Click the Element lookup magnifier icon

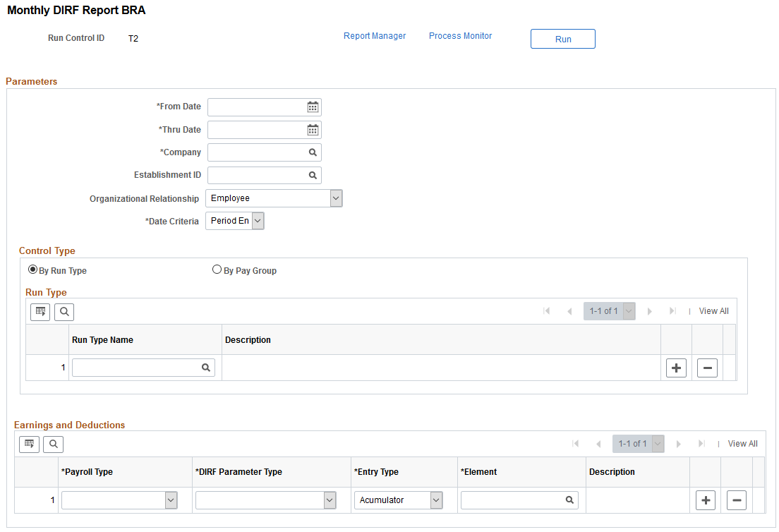(570, 500)
